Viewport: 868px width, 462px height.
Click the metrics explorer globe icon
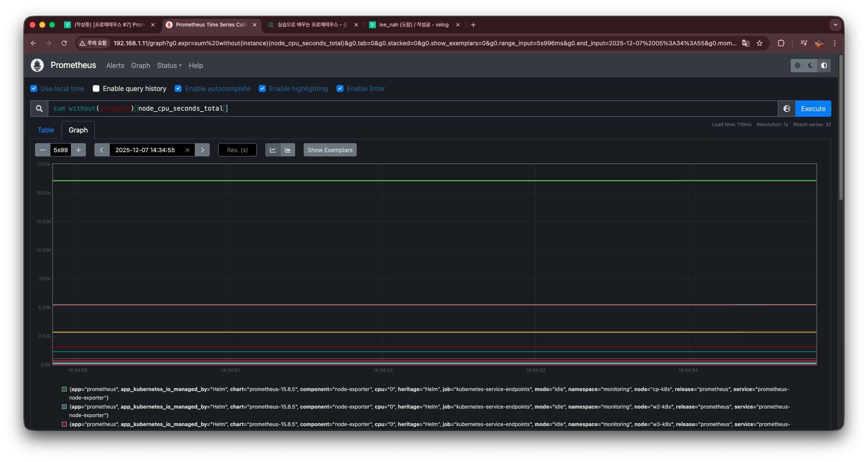[x=786, y=109]
